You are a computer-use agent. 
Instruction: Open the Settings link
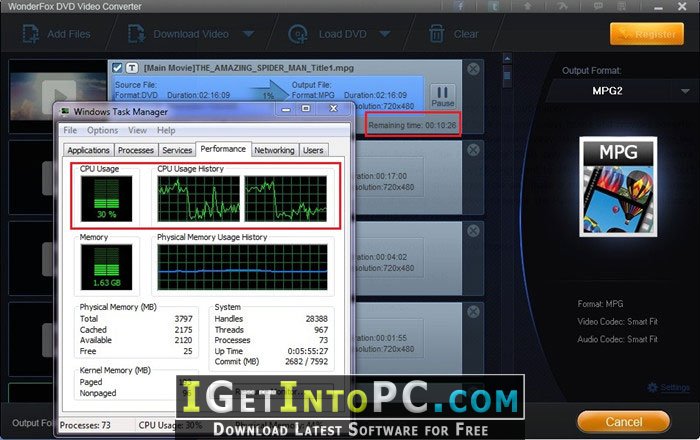pos(675,387)
